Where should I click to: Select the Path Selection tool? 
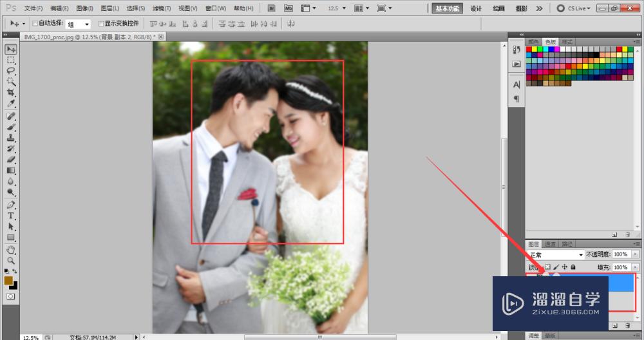tap(11, 226)
